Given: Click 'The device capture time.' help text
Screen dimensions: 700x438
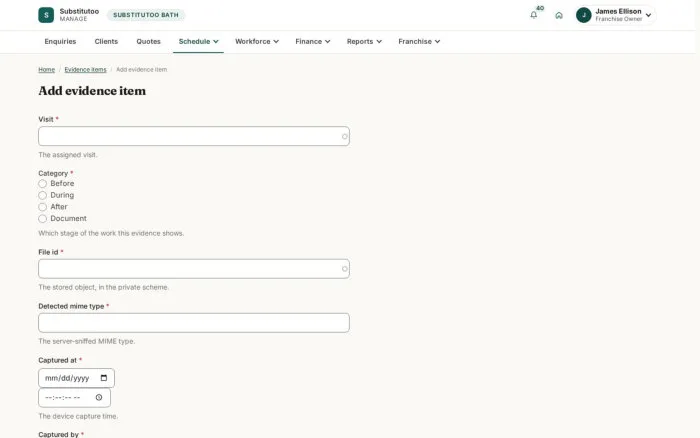Looking at the screenshot, I should [78, 416].
